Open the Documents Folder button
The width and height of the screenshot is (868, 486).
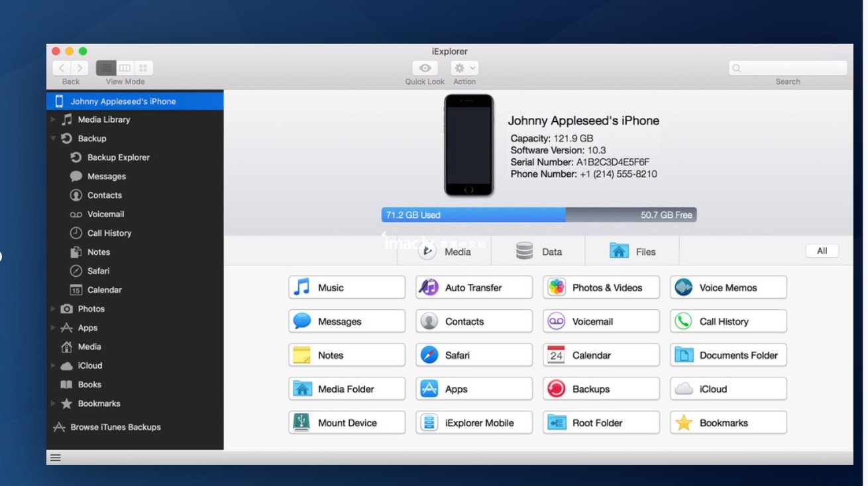729,356
